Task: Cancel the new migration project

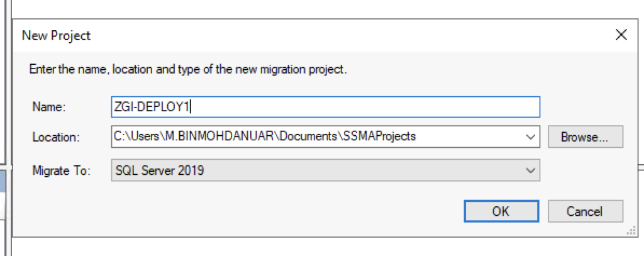Action: [586, 211]
